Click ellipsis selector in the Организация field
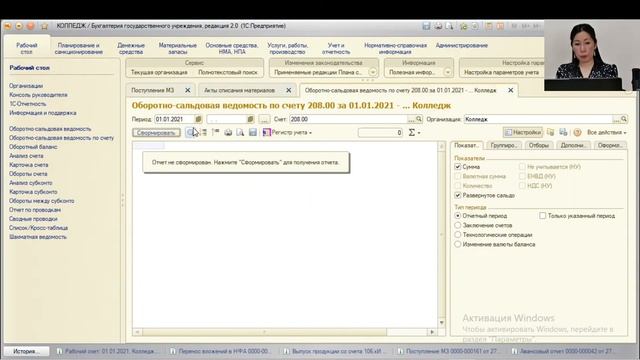 point(616,119)
